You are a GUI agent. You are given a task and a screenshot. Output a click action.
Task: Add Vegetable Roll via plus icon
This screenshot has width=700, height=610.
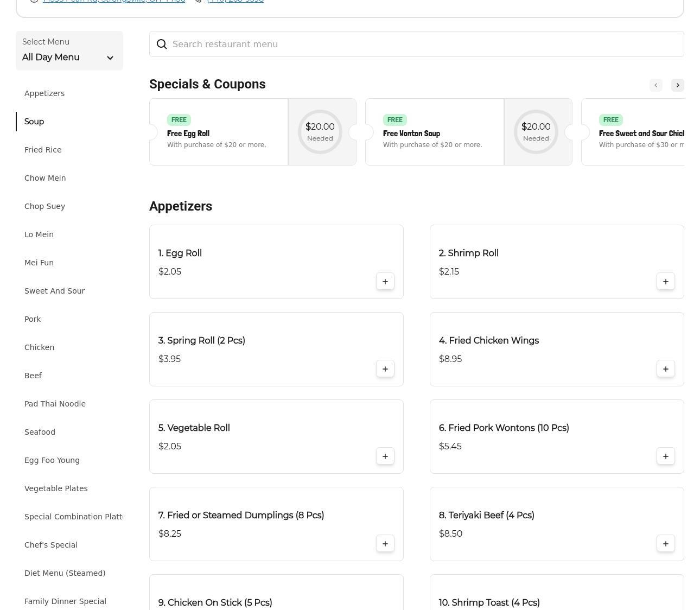tap(385, 456)
